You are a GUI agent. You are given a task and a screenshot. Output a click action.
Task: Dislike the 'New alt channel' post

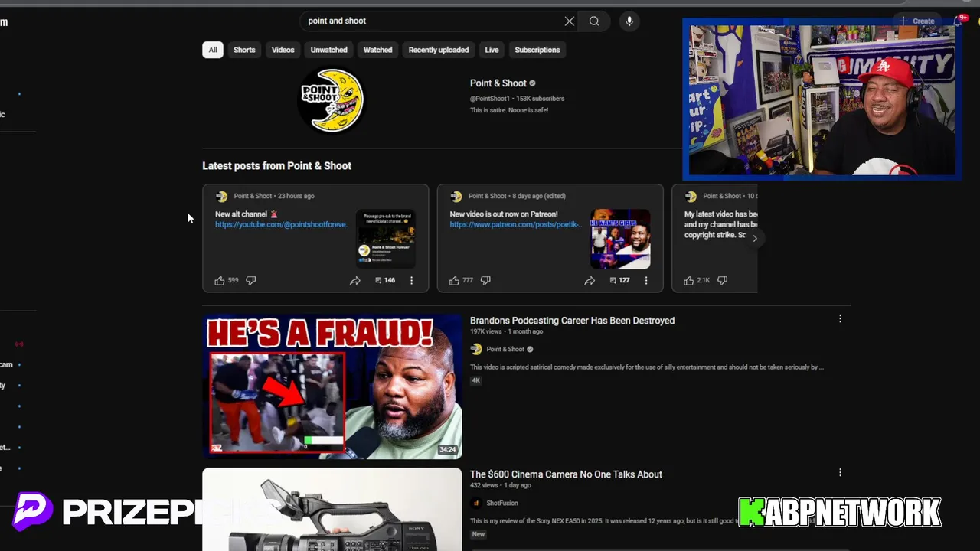(250, 281)
